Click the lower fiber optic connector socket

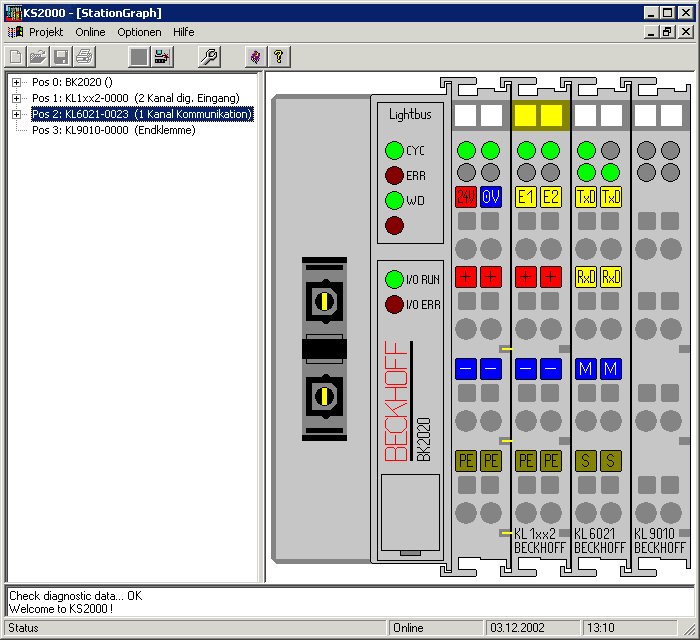(325, 396)
